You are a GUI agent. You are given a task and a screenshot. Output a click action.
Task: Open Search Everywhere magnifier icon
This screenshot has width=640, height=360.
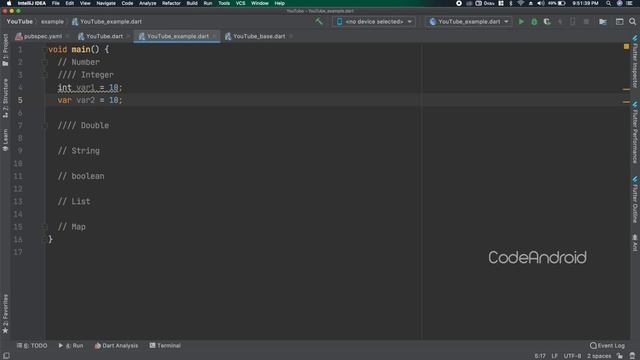point(632,21)
